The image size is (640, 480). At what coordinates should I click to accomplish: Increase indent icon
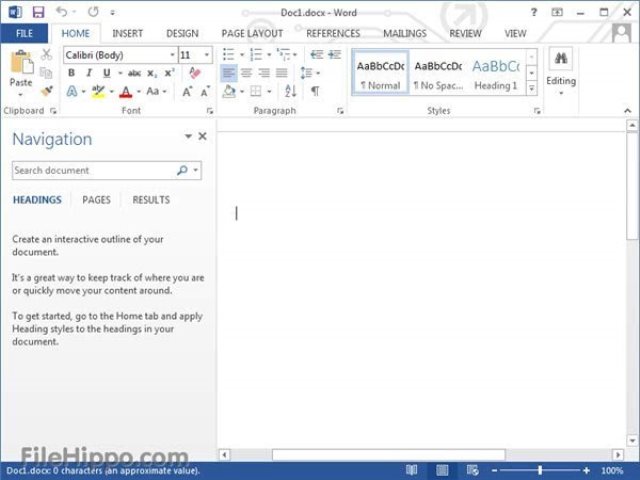coord(335,54)
